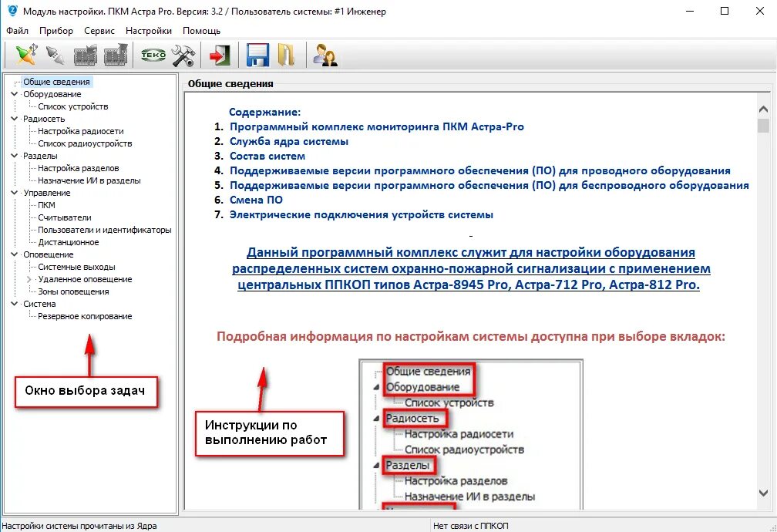Open the link about проводного оборудования versions
777x532 pixels.
click(x=479, y=170)
